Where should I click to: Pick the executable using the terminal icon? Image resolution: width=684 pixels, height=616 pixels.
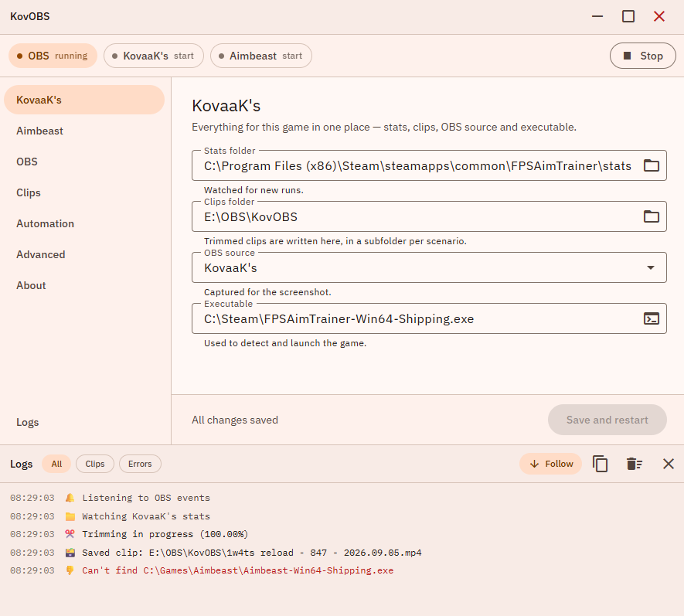[652, 318]
